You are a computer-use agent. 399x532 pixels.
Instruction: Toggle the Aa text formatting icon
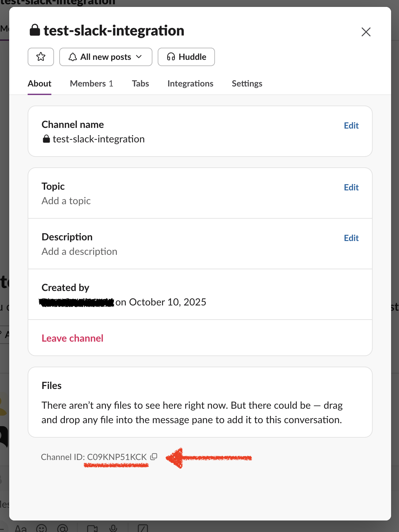[x=21, y=528]
